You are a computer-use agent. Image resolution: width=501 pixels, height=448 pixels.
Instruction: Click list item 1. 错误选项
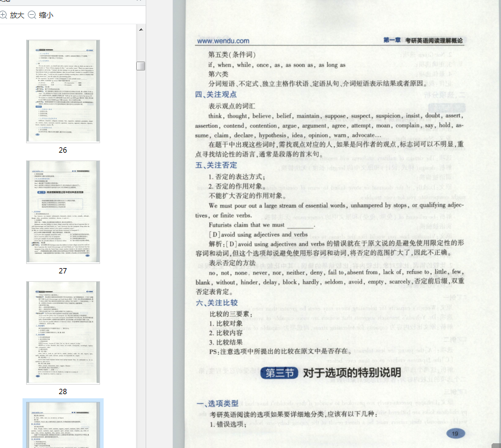[228, 424]
